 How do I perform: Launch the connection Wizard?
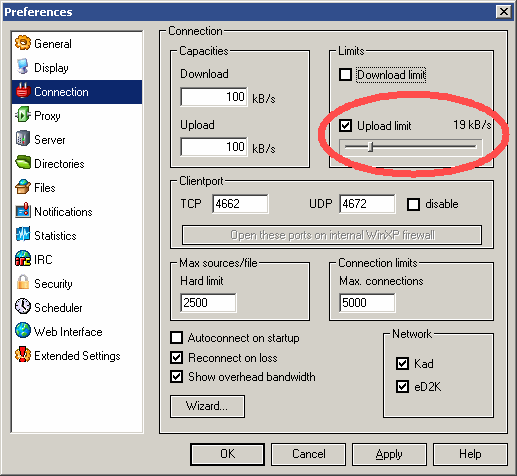(207, 406)
